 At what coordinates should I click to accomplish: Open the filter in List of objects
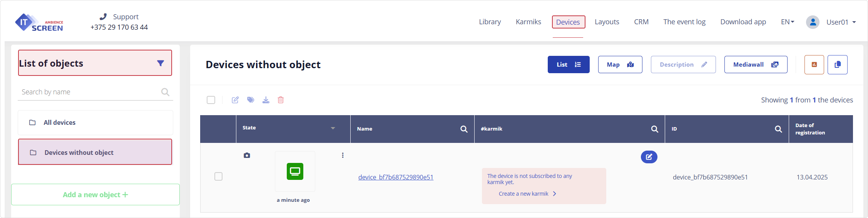point(161,63)
